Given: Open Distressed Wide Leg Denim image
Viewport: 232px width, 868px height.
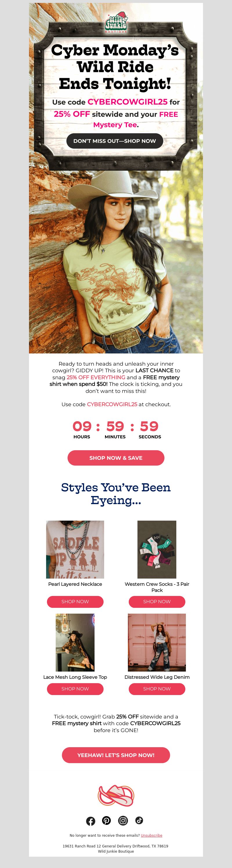Looking at the screenshot, I should click(157, 643).
